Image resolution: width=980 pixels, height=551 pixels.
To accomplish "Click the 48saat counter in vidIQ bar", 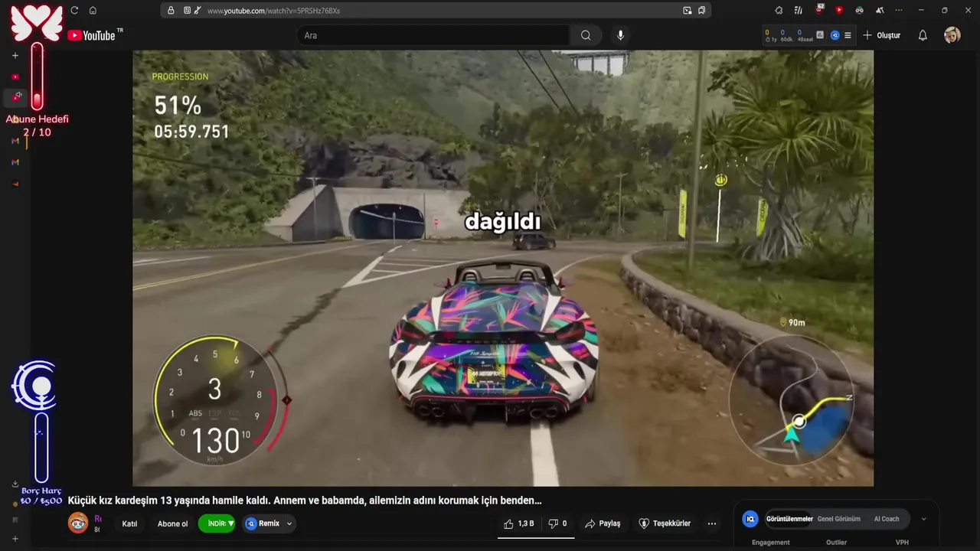I will 805,35.
